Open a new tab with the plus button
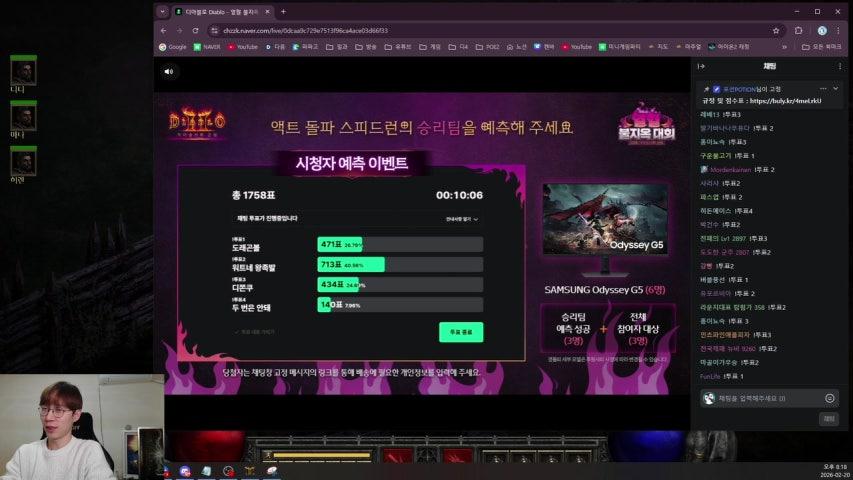Screen dimensions: 853x480 coord(283,11)
